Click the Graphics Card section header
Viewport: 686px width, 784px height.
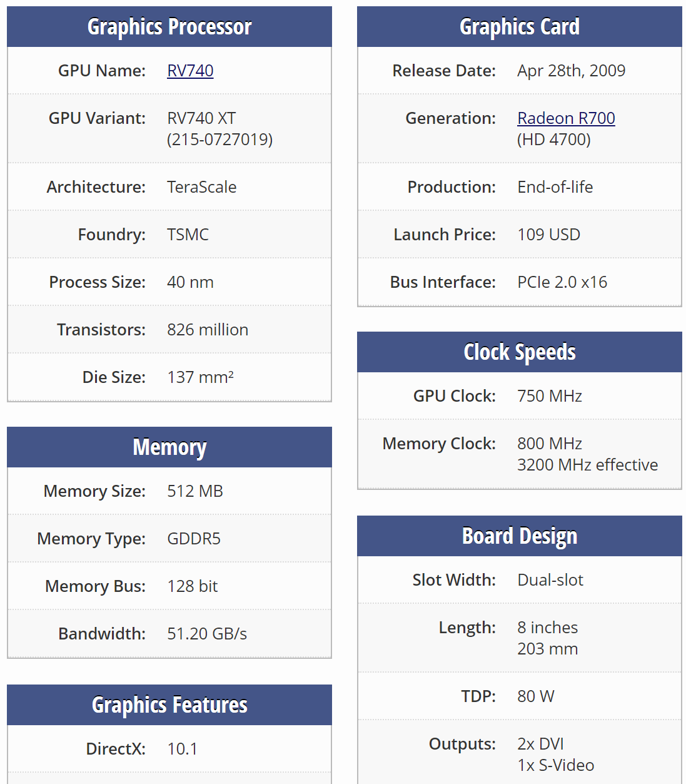(520, 27)
